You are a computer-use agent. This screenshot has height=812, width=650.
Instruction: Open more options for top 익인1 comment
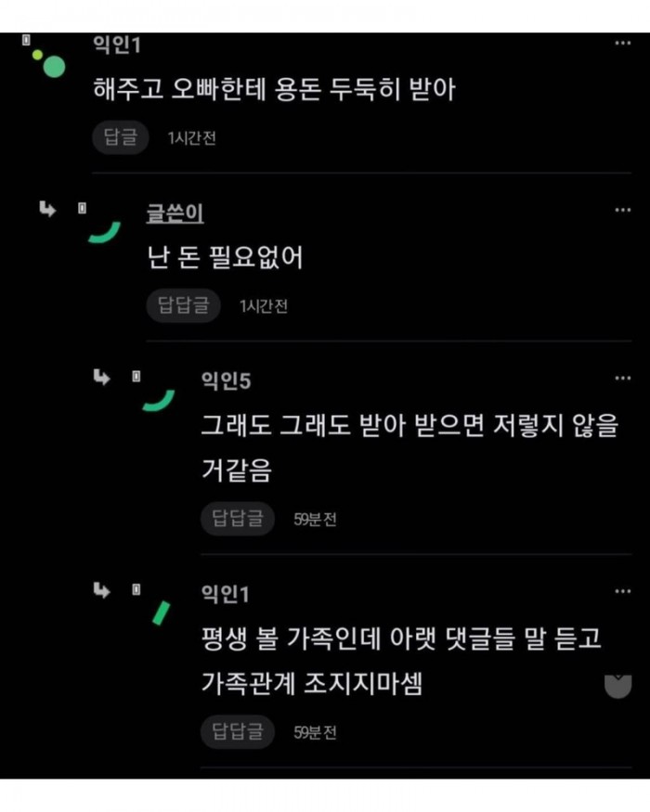click(622, 43)
